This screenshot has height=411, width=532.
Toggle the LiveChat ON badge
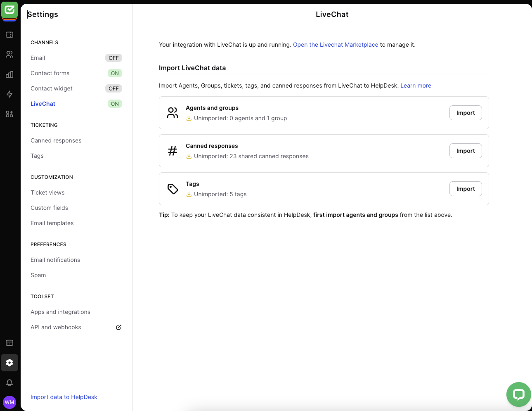pos(115,104)
